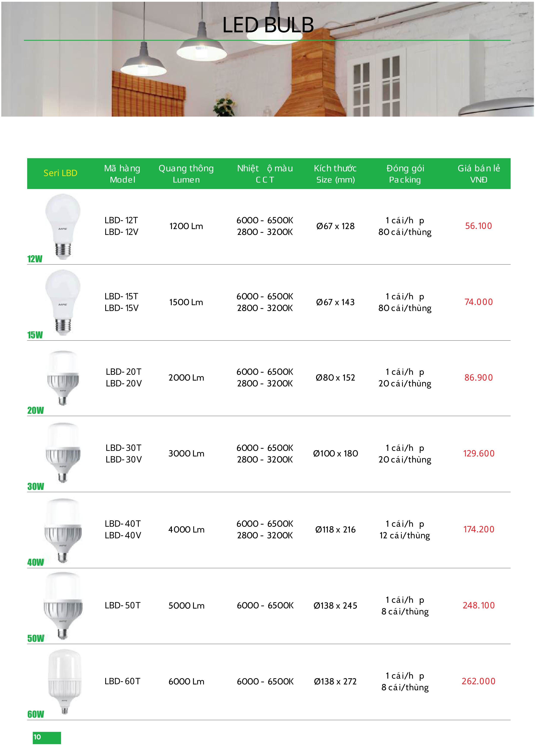Select the 30W LED bulb picture
Viewport: 535px width, 756px height.
pyautogui.click(x=63, y=453)
